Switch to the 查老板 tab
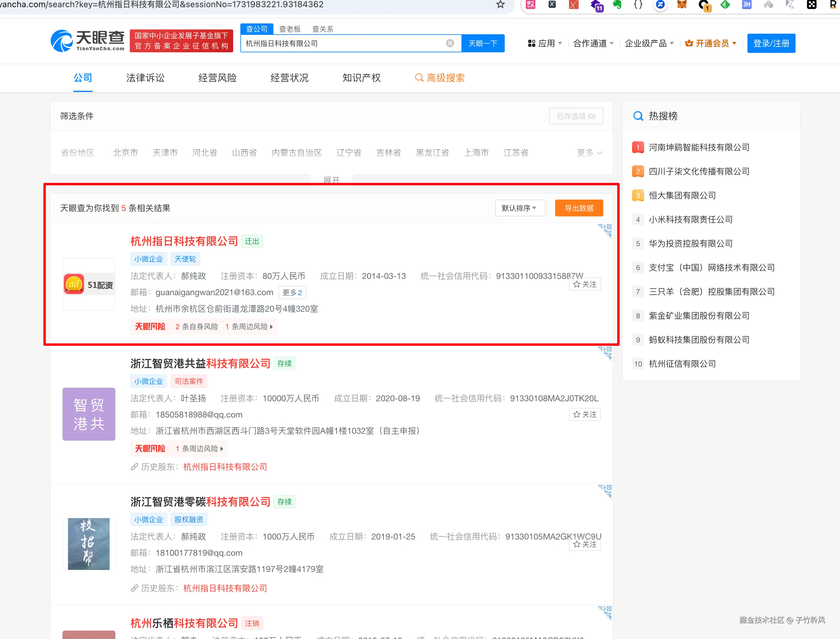The height and width of the screenshot is (639, 840). click(x=290, y=29)
